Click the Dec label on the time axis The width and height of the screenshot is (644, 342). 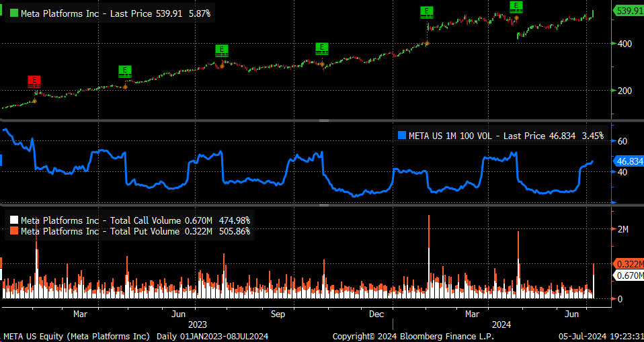(376, 314)
